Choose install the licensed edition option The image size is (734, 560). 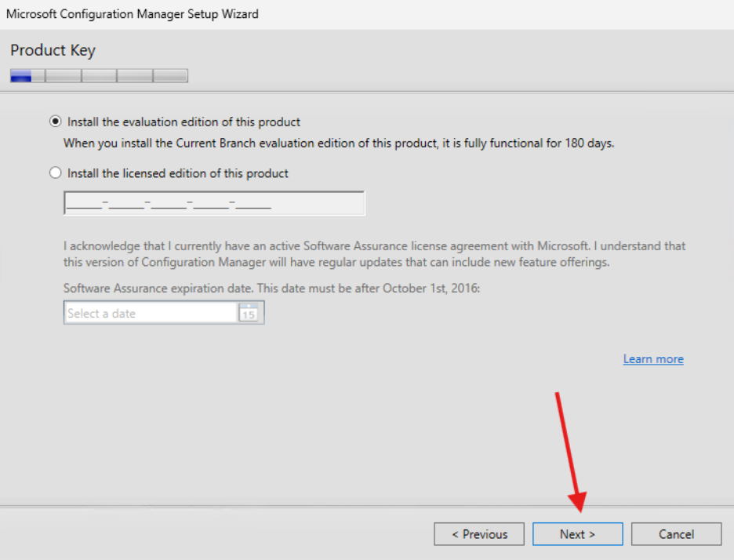[55, 173]
